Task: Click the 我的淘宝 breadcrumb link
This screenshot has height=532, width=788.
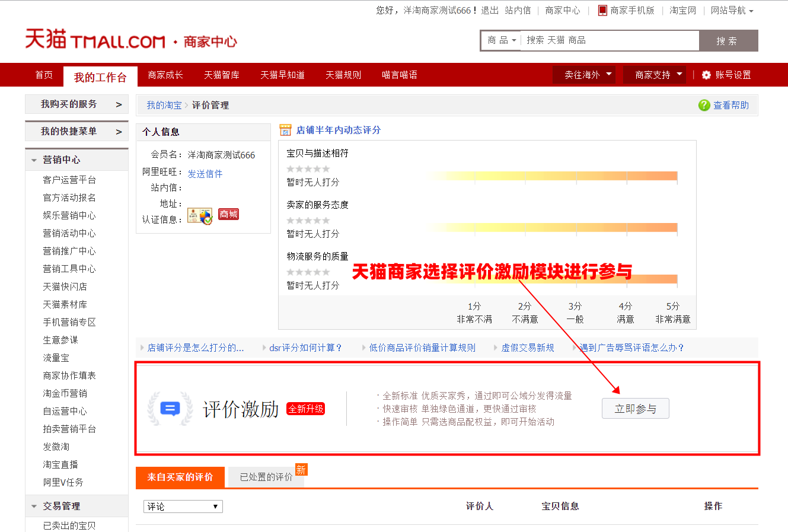Action: pos(164,105)
